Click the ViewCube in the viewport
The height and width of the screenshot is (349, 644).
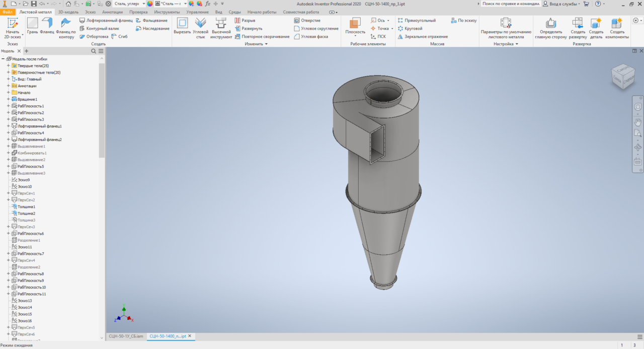(x=622, y=77)
